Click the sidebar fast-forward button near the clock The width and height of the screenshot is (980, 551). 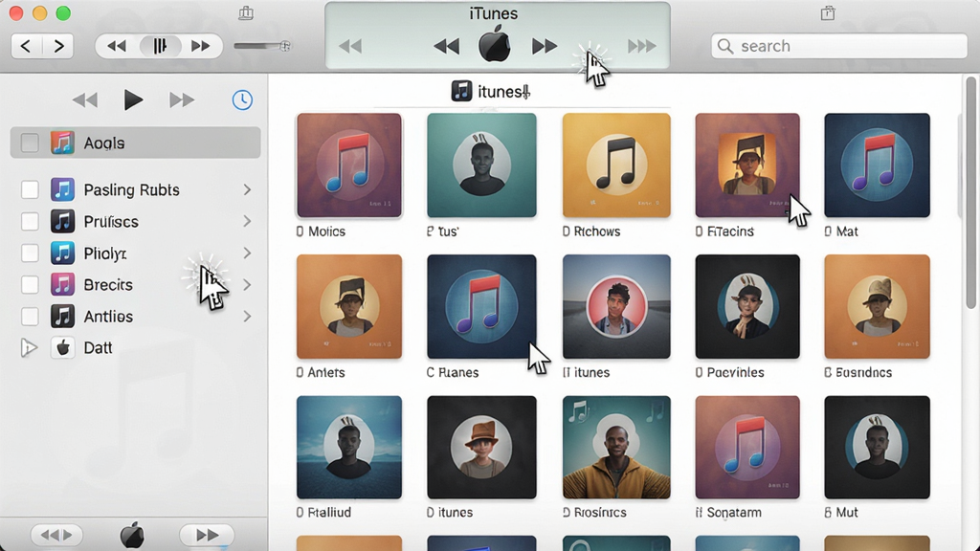point(181,99)
